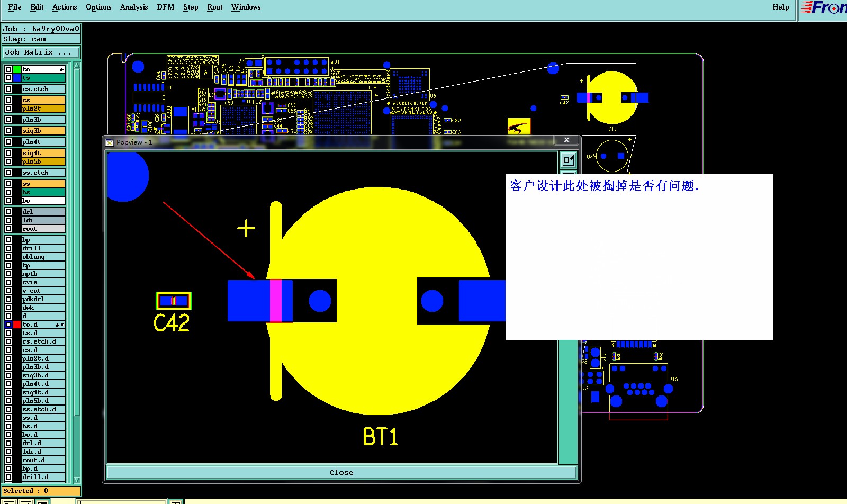847x504 pixels.
Task: Select layer row npth
Action: pyautogui.click(x=43, y=274)
